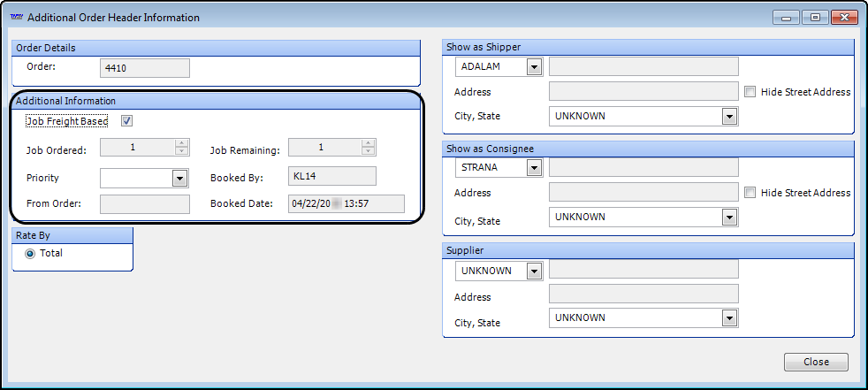This screenshot has height=390, width=868.
Task: Open the Priority dropdown
Action: [x=180, y=179]
